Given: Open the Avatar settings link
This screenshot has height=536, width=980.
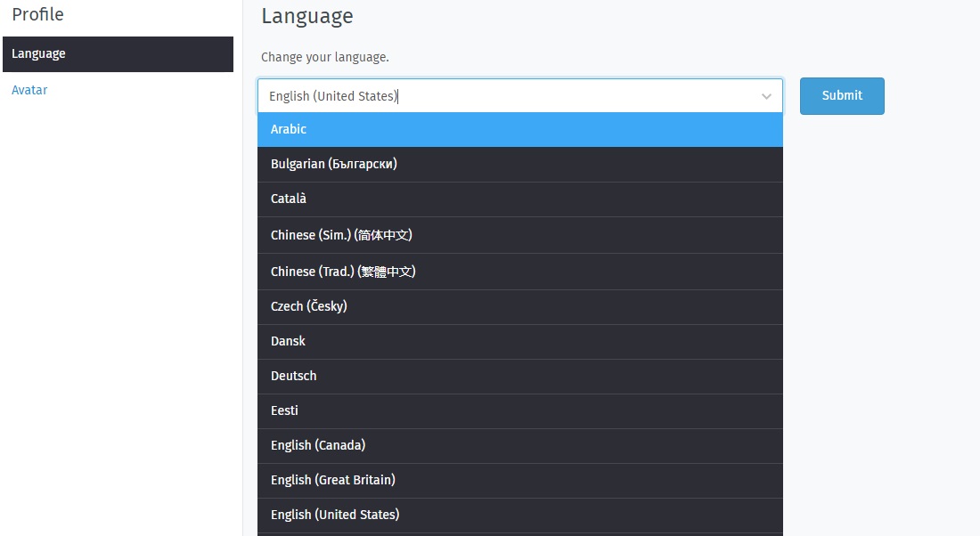Looking at the screenshot, I should click(29, 90).
